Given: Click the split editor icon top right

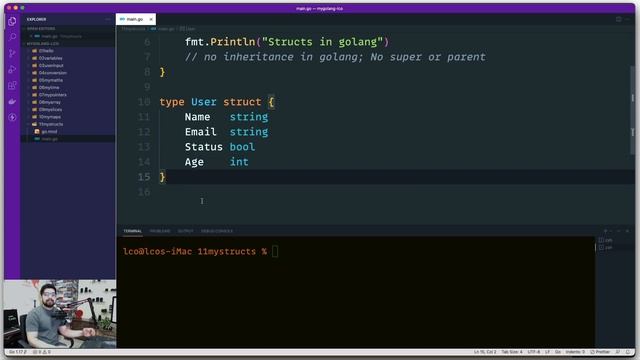Looking at the screenshot, I should 619,19.
